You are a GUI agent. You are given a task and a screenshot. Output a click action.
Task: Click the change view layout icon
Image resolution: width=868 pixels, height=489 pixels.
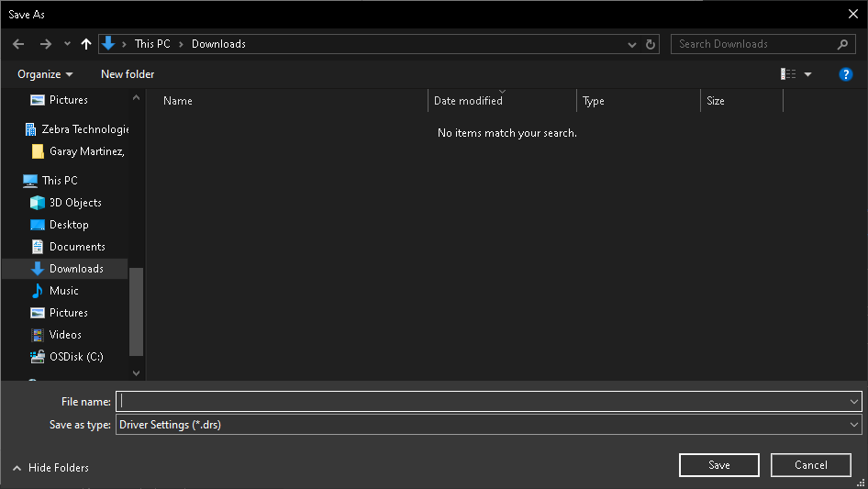click(x=788, y=74)
